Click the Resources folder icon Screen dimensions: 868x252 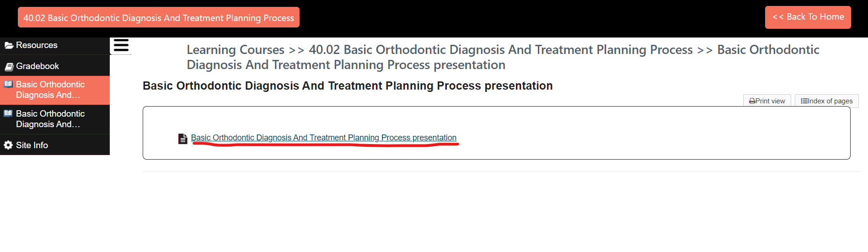[9, 45]
